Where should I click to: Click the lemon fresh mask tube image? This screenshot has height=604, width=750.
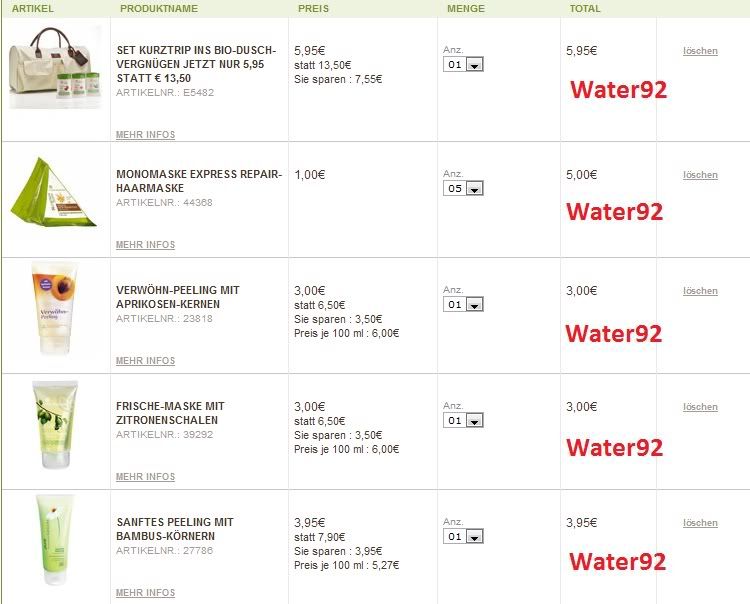pos(54,425)
